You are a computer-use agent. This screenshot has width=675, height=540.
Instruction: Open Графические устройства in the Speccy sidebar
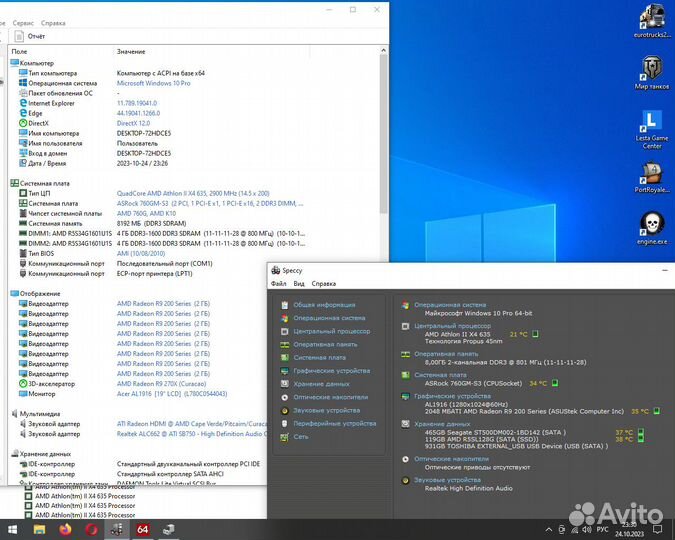331,371
